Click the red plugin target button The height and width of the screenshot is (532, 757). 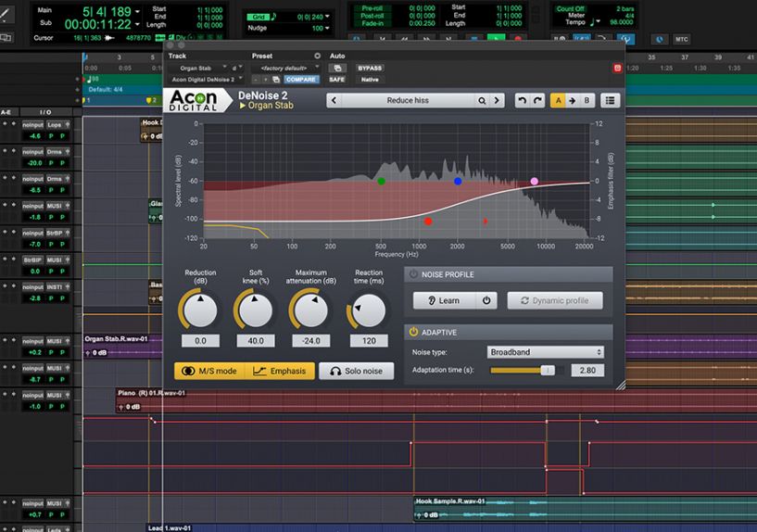click(617, 68)
